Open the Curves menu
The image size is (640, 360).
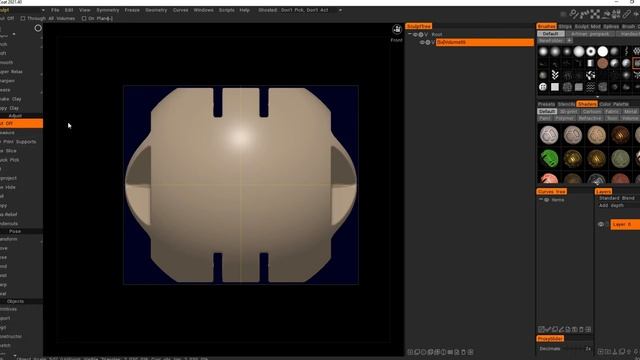click(x=180, y=10)
